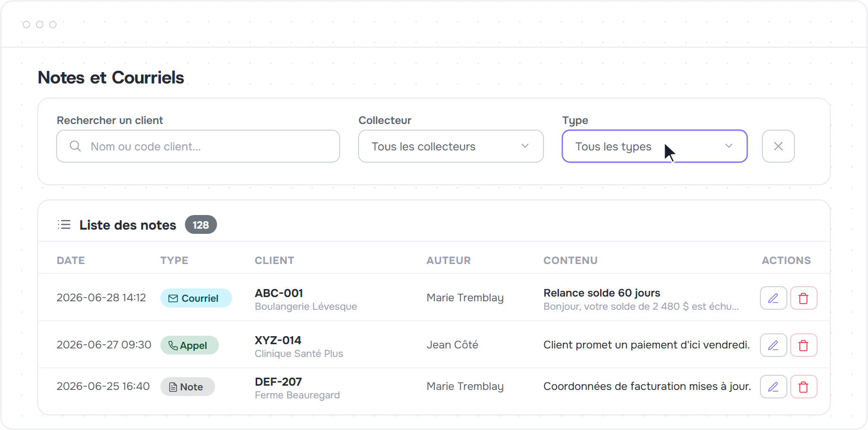Viewport: 868px width, 430px height.
Task: Click 'Client promet un paiement d'ici vendredi.'
Action: tap(646, 345)
